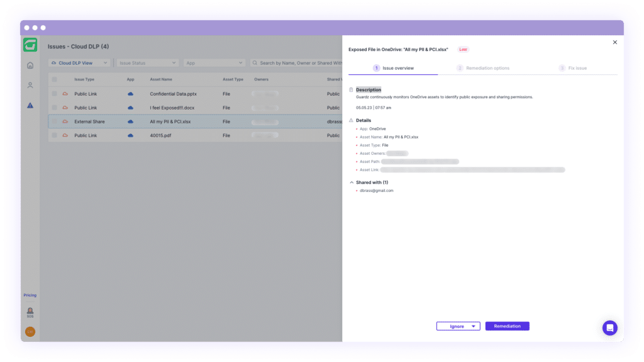This screenshot has height=362, width=644.
Task: Tick checkbox for 40015.pdf row
Action: click(x=54, y=135)
